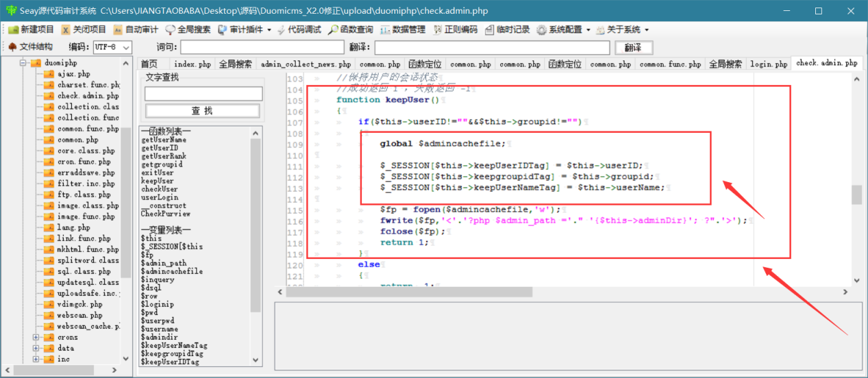
Task: Open the 正则编码 tool
Action: coord(455,29)
